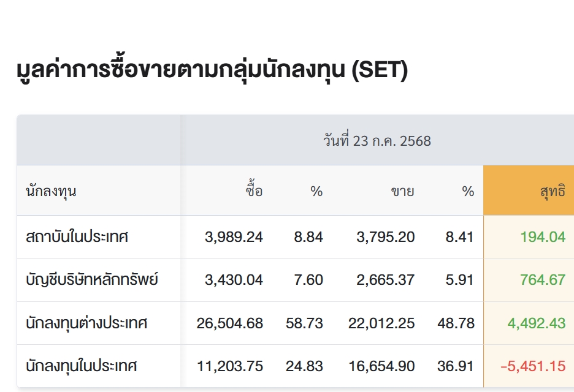Select the สถาบันในประเทศ row label
This screenshot has width=574, height=392.
click(77, 237)
